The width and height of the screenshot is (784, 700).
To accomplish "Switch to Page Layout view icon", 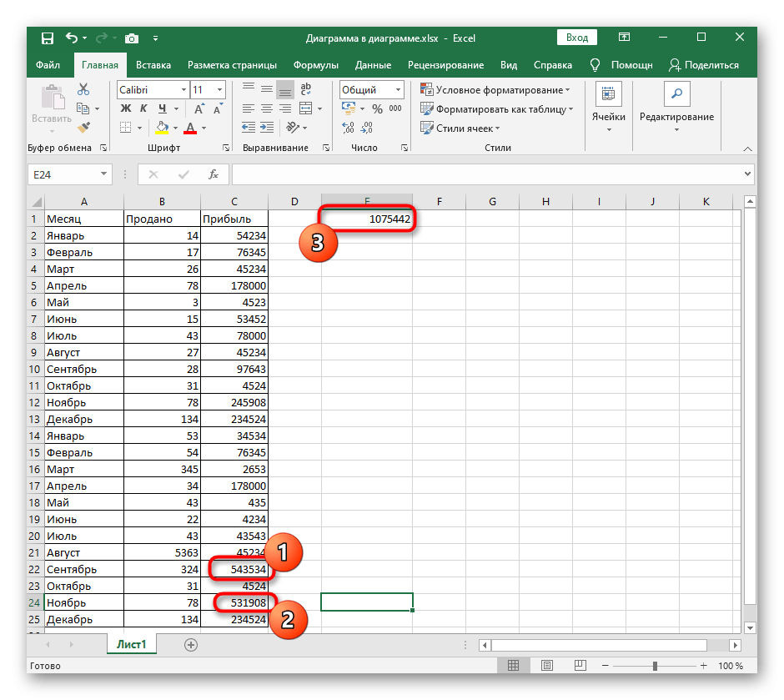I will [547, 666].
